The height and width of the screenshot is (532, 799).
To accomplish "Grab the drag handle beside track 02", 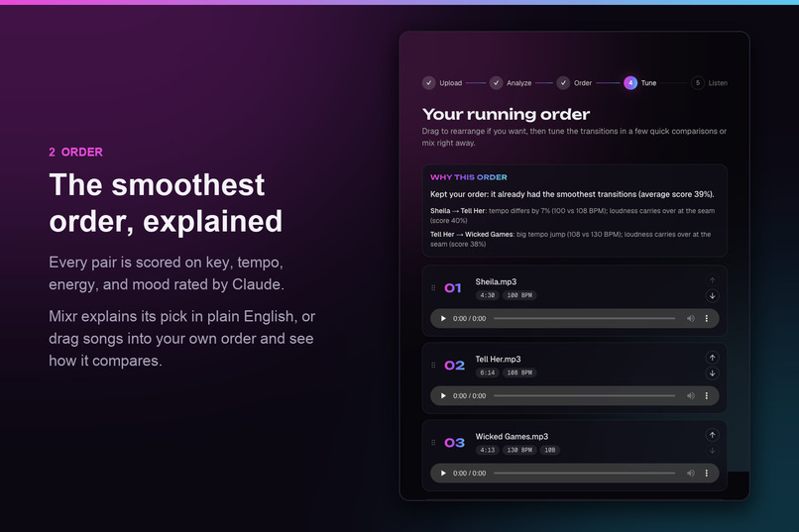I will coord(433,366).
